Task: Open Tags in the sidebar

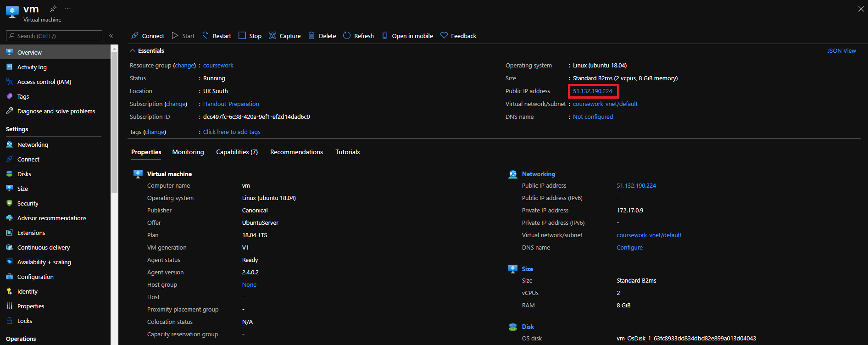Action: (55, 96)
